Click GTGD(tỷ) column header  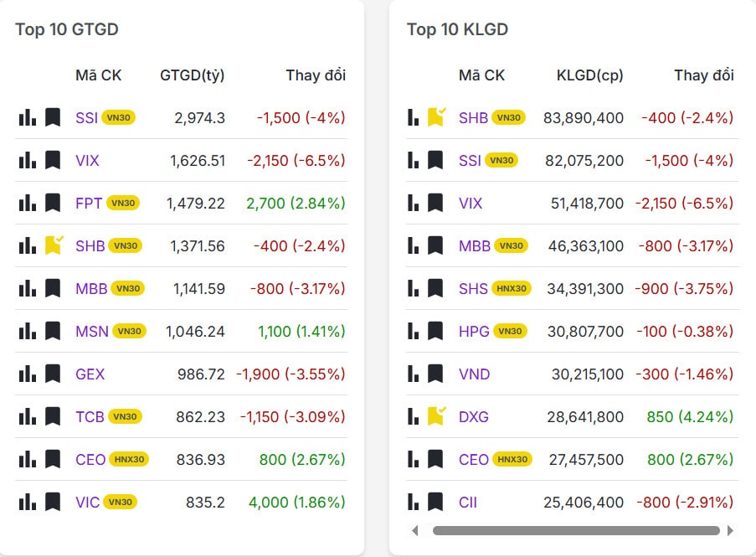pos(192,75)
